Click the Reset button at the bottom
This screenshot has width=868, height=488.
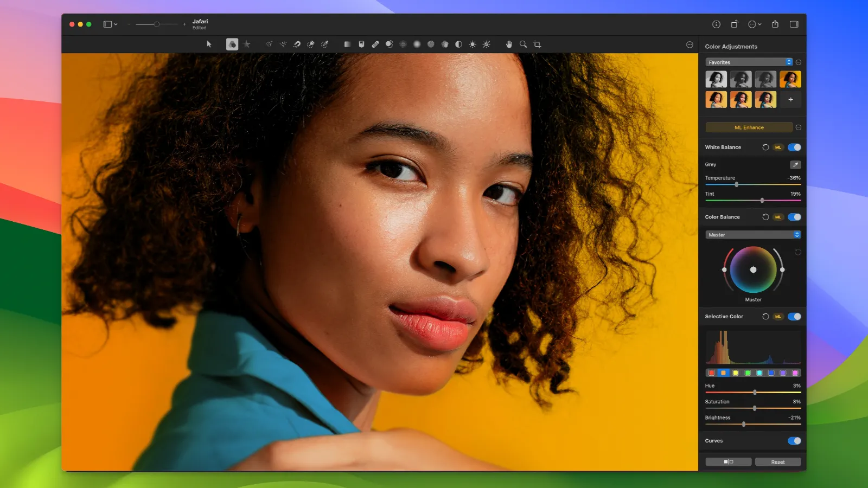pos(778,461)
